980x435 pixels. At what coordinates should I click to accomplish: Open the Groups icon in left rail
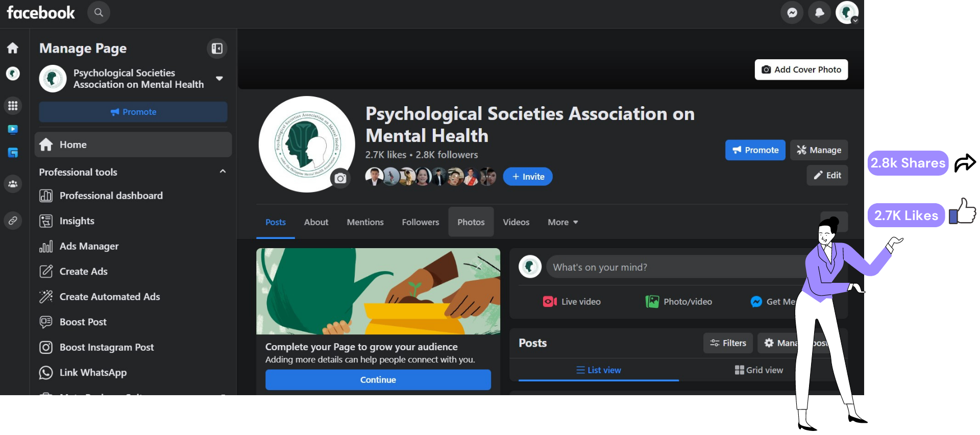pos(13,184)
